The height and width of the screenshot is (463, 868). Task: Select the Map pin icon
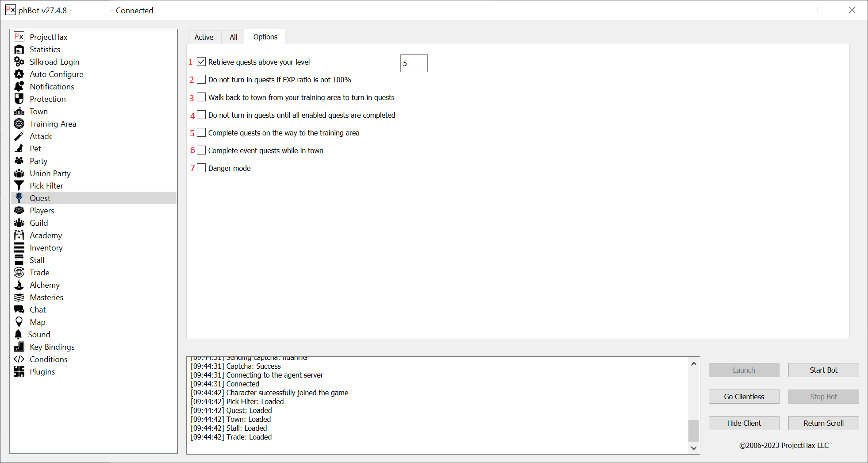(x=19, y=322)
